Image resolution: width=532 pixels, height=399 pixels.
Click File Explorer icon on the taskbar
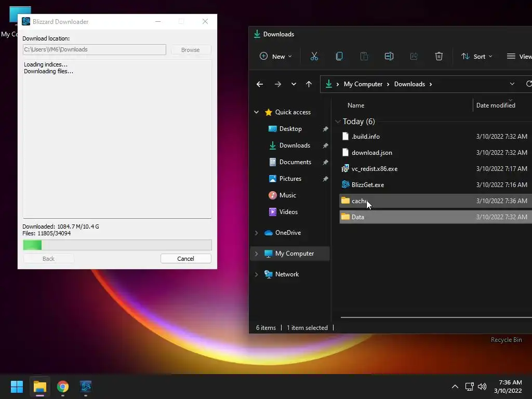tap(39, 387)
